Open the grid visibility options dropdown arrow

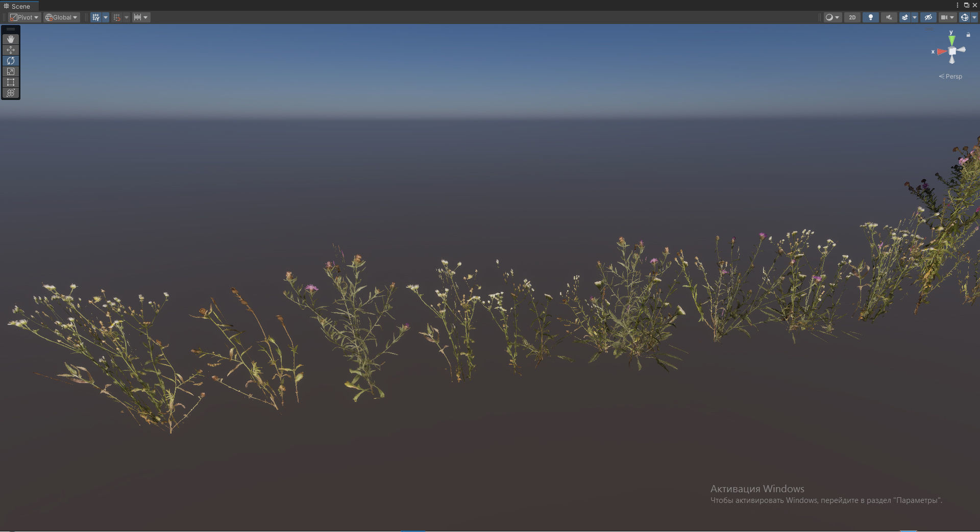(x=106, y=17)
